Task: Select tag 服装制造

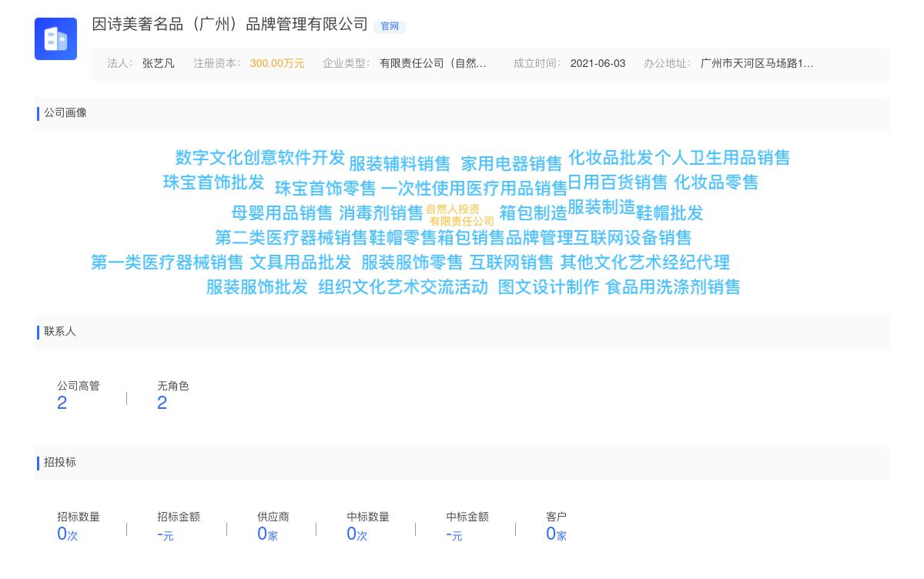Action: click(601, 208)
